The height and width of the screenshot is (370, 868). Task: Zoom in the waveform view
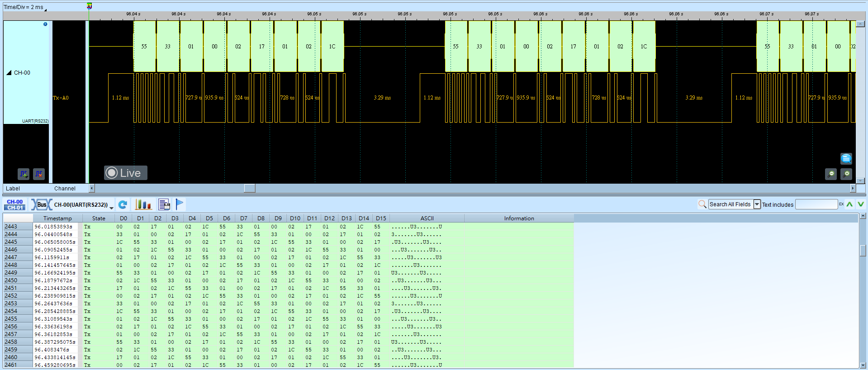[x=846, y=174]
